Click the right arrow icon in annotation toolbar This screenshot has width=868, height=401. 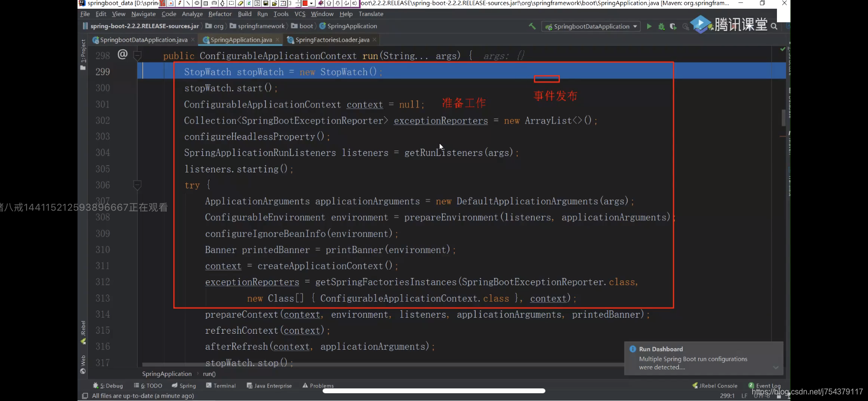pyautogui.click(x=355, y=3)
